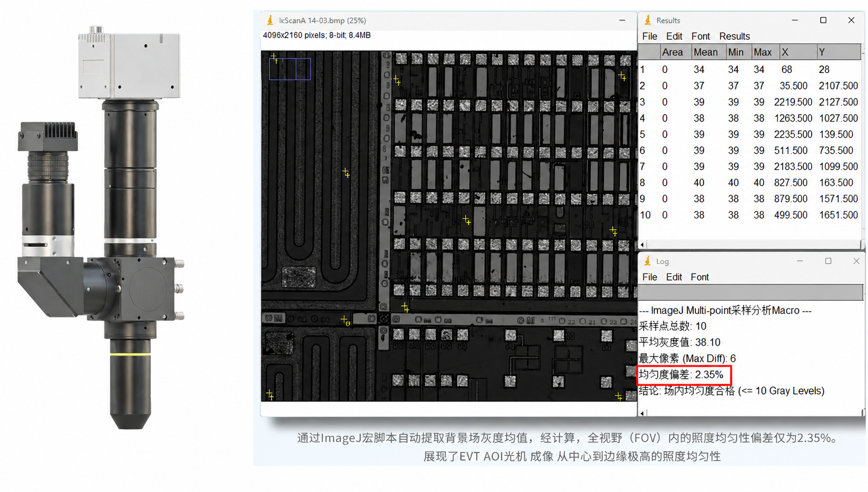Open the Font menu in Results window
Viewport: 868px width, 492px height.
pos(701,36)
